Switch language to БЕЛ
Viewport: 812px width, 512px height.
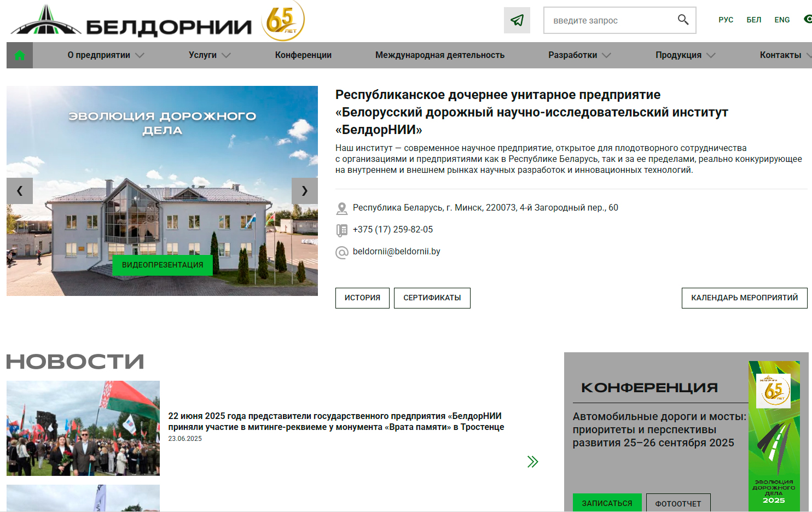click(754, 20)
